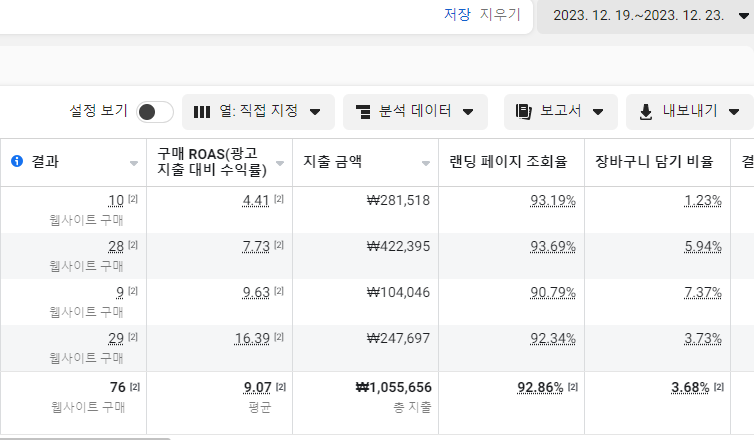Click 웹사이트 구매 label under total 76
The width and height of the screenshot is (754, 440).
coord(88,407)
